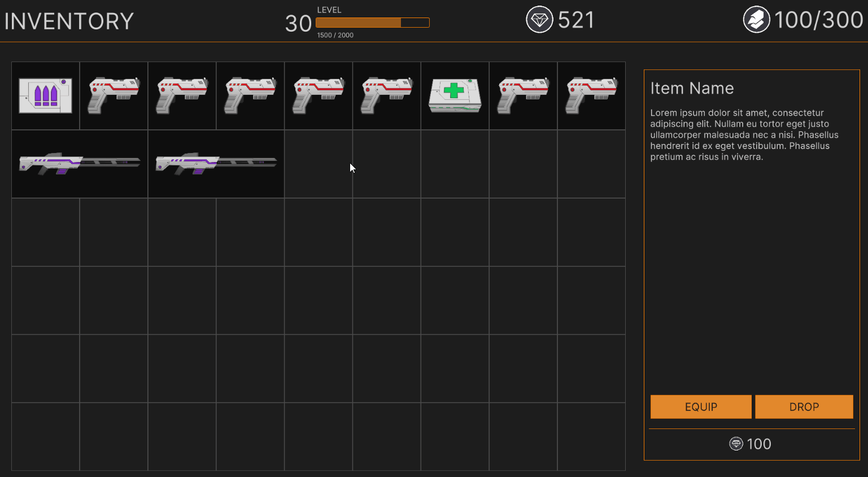
Task: Select the pistol just left of medkit
Action: point(387,95)
